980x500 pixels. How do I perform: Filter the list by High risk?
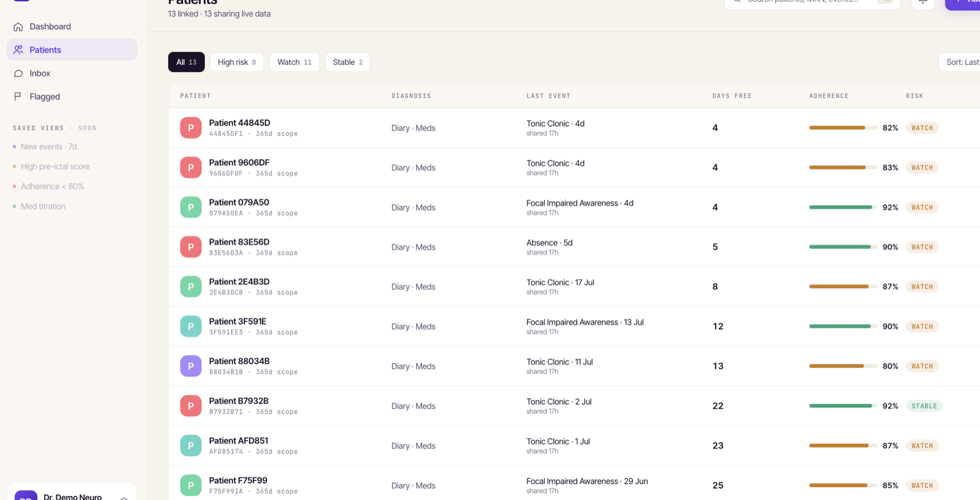(x=237, y=62)
